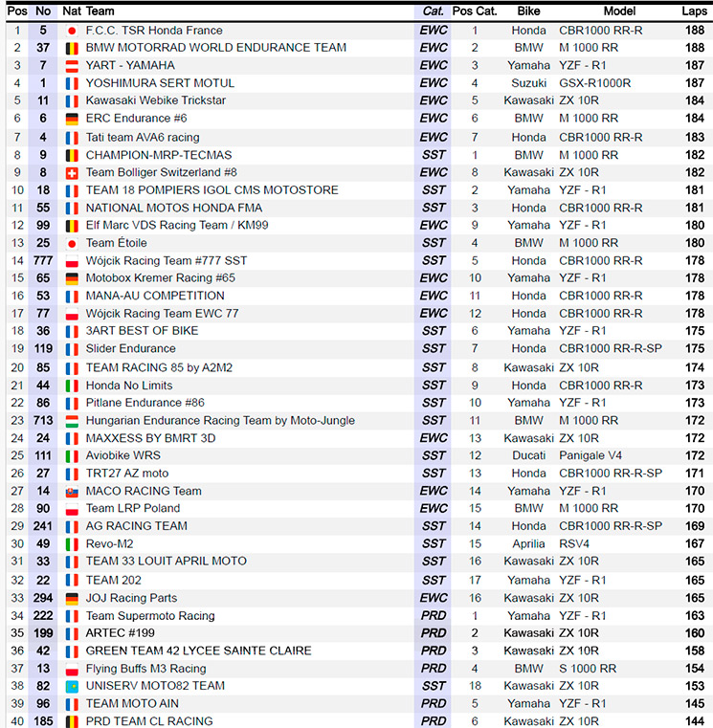
Task: Click Austria flag beside YART - YAMAHA
Action: click(x=72, y=66)
